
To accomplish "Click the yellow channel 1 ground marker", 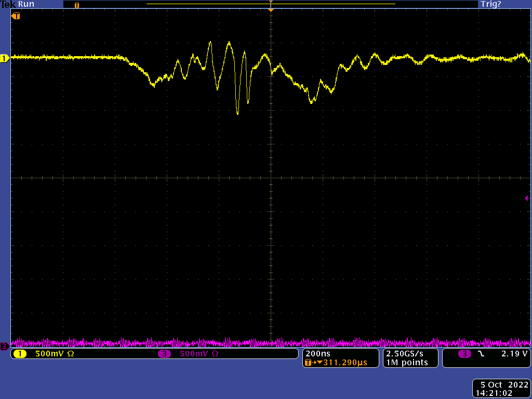I will (x=4, y=59).
